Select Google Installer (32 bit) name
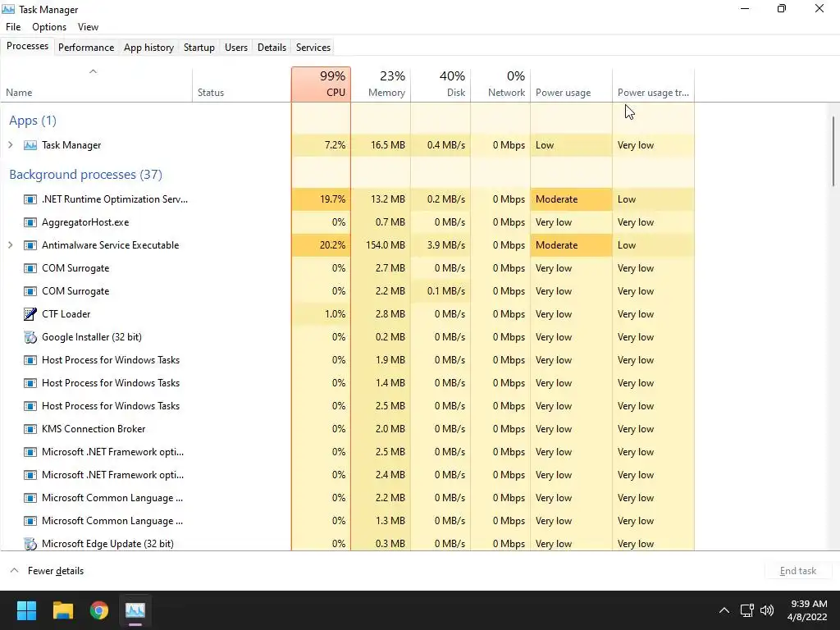The height and width of the screenshot is (630, 840). point(92,337)
